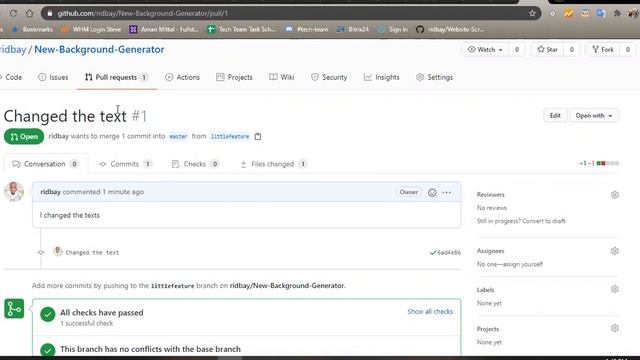Click the green Open status badge
Screen dimensions: 640x360
24,136
